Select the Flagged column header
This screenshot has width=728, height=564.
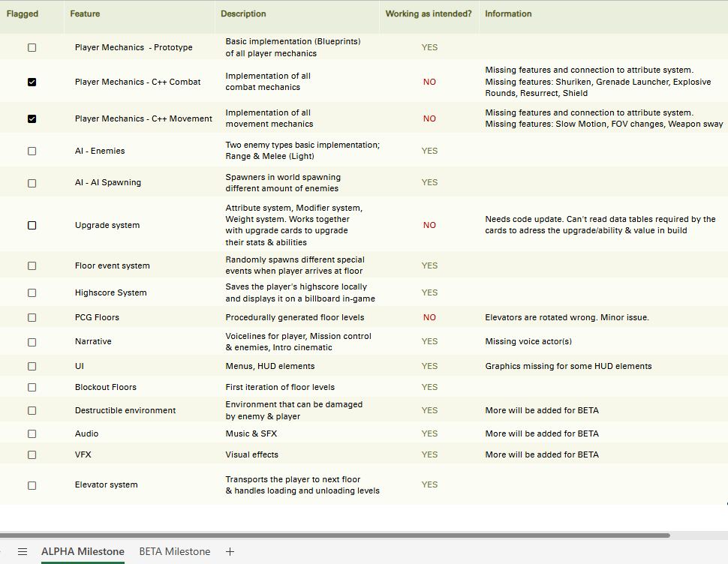point(23,14)
